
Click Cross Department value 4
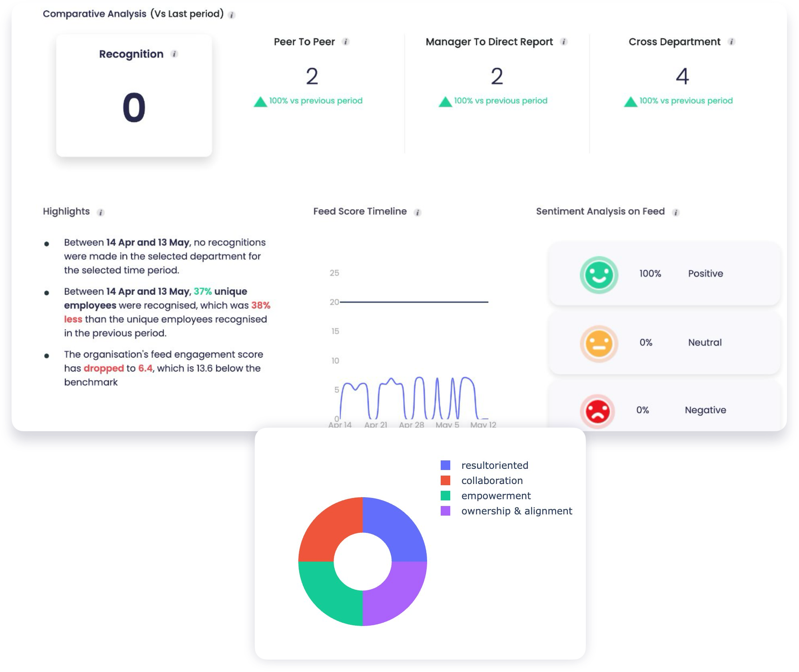(682, 76)
